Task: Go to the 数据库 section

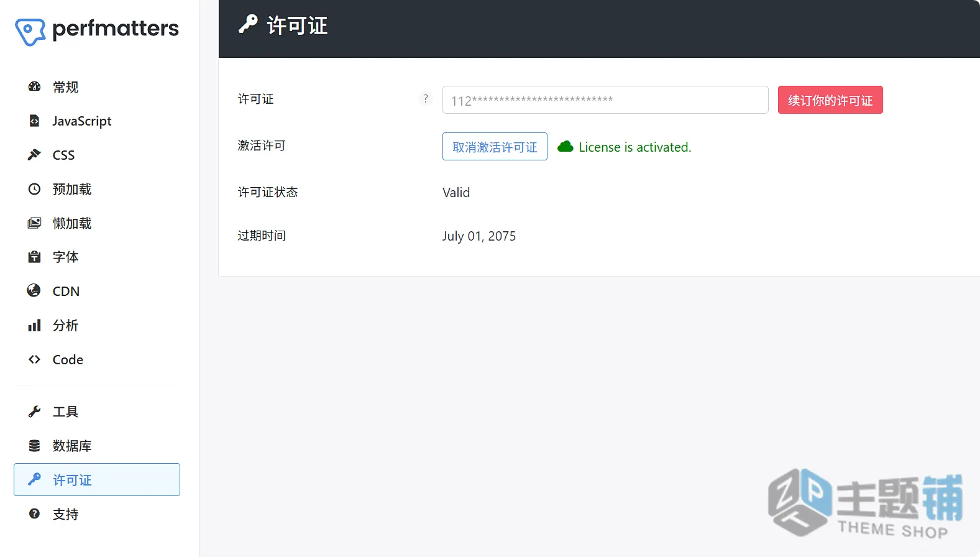Action: point(97,446)
